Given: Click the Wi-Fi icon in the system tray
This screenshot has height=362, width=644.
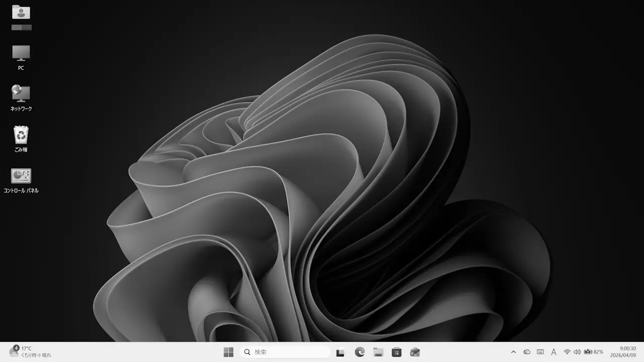Looking at the screenshot, I should (x=567, y=352).
